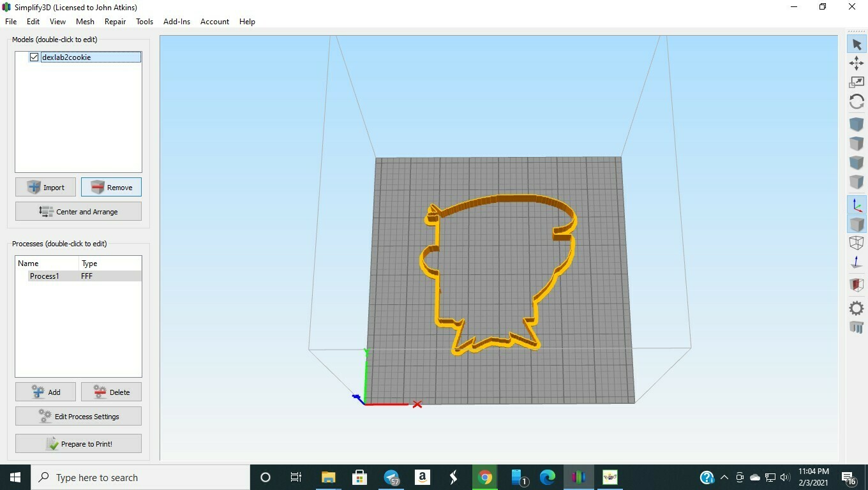Click the Center and Arrange button
The image size is (868, 490).
coord(78,211)
